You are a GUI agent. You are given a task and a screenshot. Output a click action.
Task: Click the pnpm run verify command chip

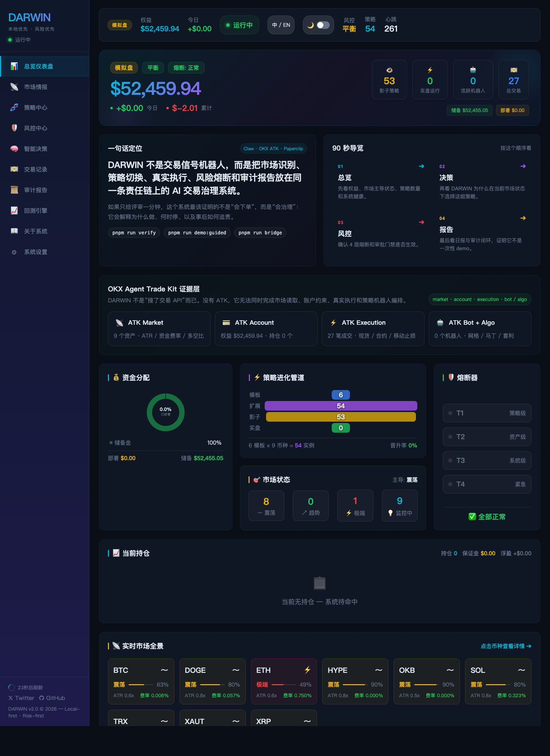point(134,233)
